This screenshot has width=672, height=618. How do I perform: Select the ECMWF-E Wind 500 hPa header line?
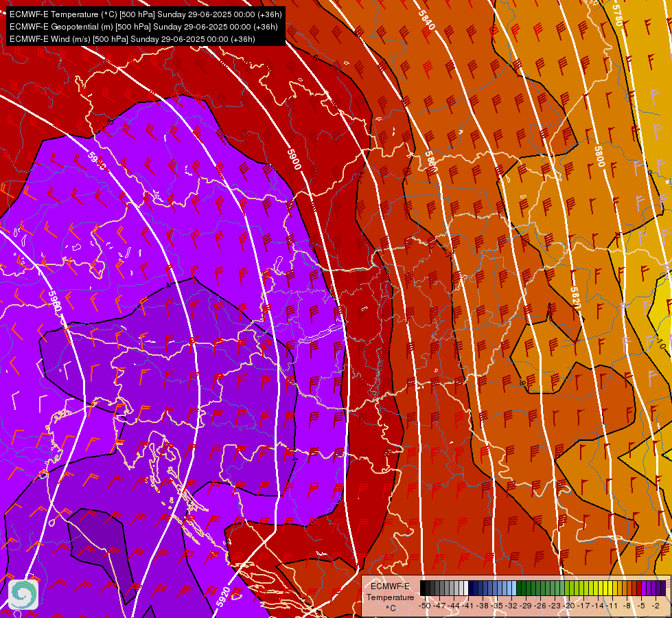point(132,39)
